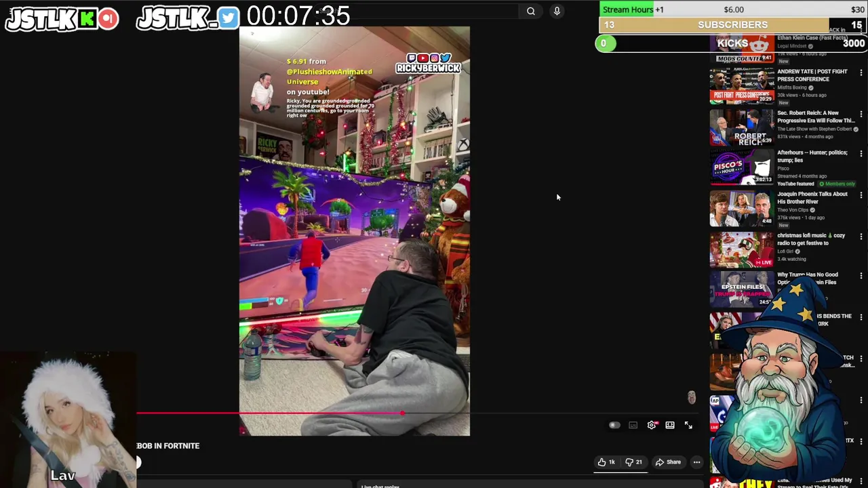
Task: Click the voice search microphone icon
Action: click(557, 11)
